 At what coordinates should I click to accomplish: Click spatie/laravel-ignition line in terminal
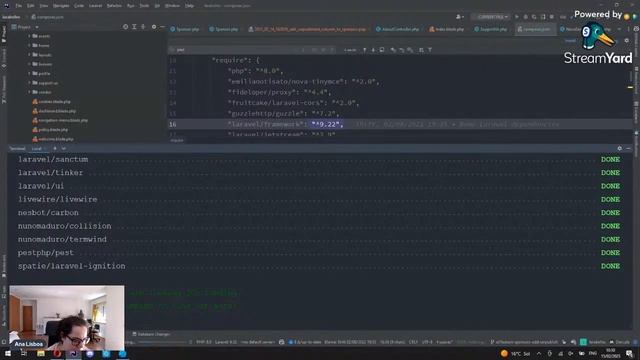(x=71, y=266)
